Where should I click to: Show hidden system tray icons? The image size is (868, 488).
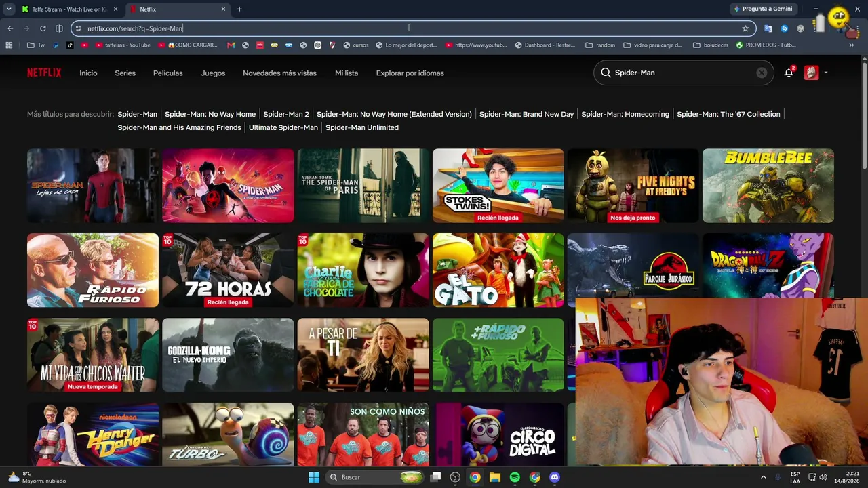[x=764, y=477]
